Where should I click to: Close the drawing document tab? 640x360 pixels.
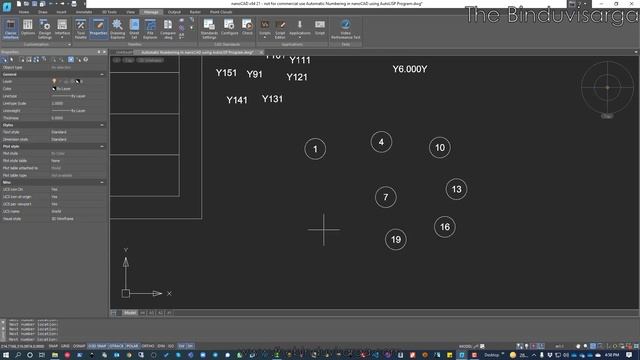[261, 52]
